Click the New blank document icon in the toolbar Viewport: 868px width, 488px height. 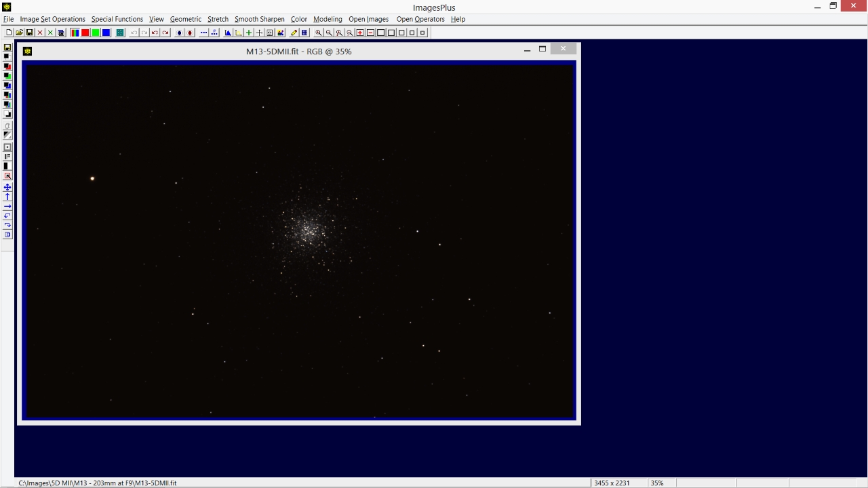9,33
